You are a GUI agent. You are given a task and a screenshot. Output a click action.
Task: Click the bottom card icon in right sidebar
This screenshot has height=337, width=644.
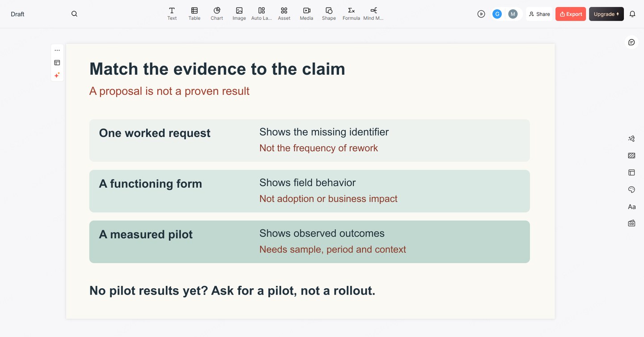click(631, 223)
